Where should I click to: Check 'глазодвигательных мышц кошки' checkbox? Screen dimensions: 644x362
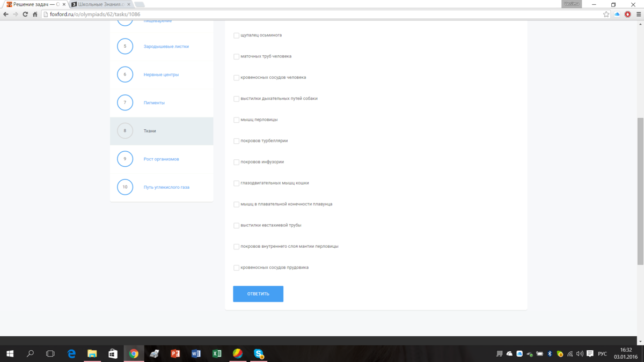click(236, 183)
